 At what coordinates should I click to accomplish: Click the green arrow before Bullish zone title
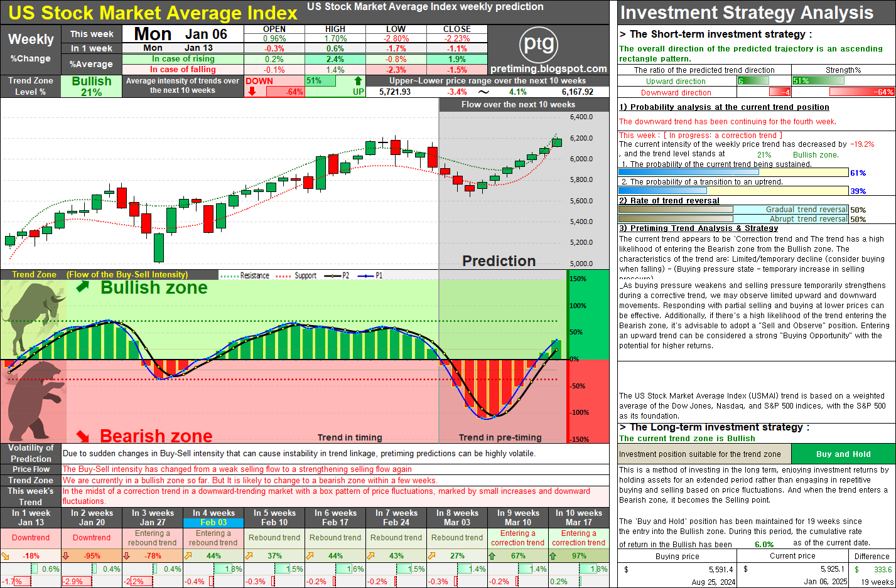click(x=83, y=287)
